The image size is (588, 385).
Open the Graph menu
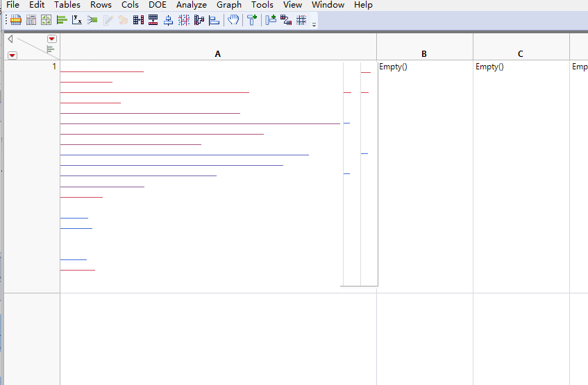(x=229, y=5)
